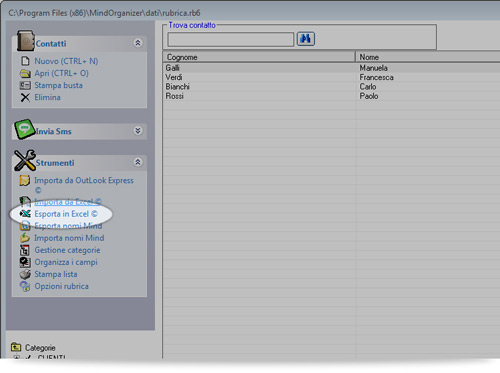Viewport: 500px width, 373px height.
Task: Click the green Invia Sms icon
Action: [25, 129]
